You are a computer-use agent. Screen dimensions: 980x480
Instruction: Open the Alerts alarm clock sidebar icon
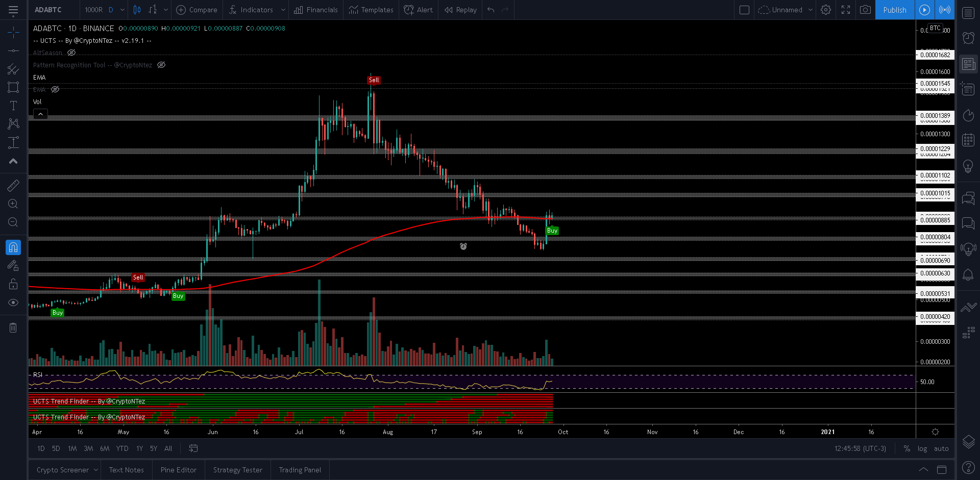pos(968,38)
